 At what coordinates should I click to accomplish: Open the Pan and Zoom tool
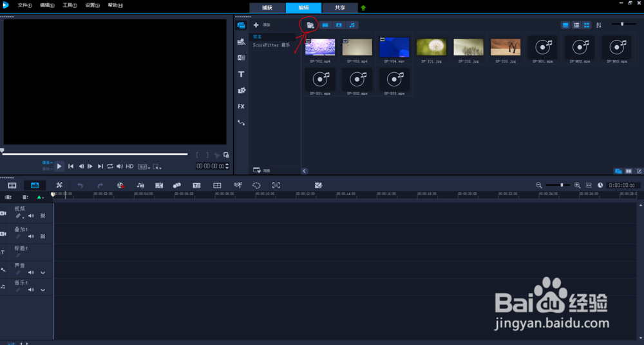coord(276,186)
